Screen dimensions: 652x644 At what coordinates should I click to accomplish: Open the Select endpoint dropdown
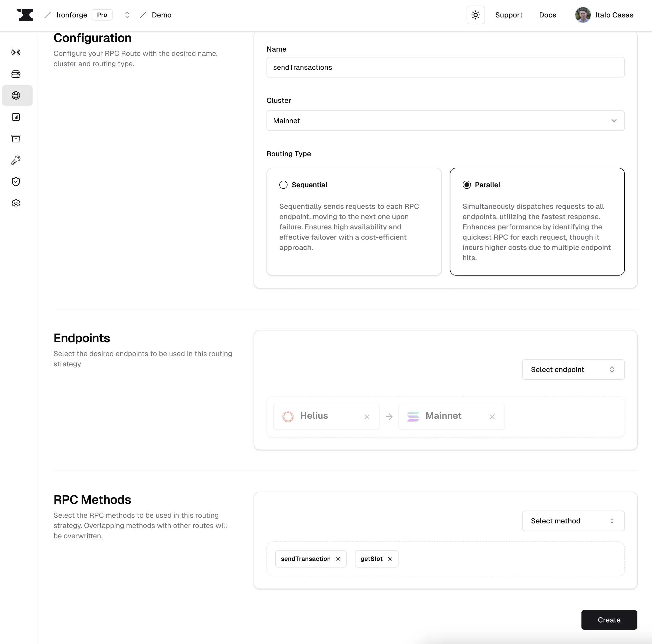click(573, 369)
